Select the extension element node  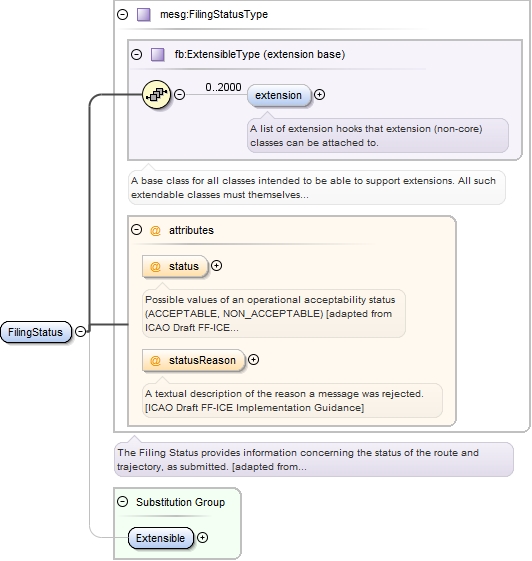click(279, 96)
